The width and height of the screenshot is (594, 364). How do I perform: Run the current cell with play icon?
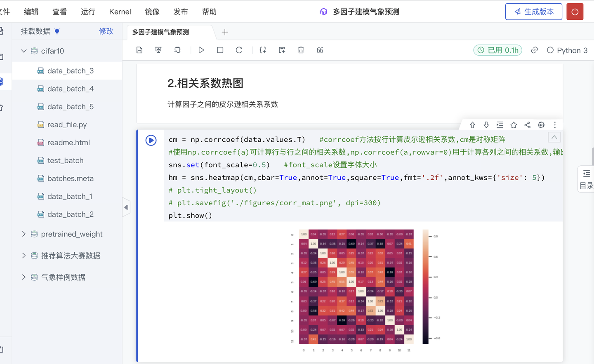(x=201, y=50)
